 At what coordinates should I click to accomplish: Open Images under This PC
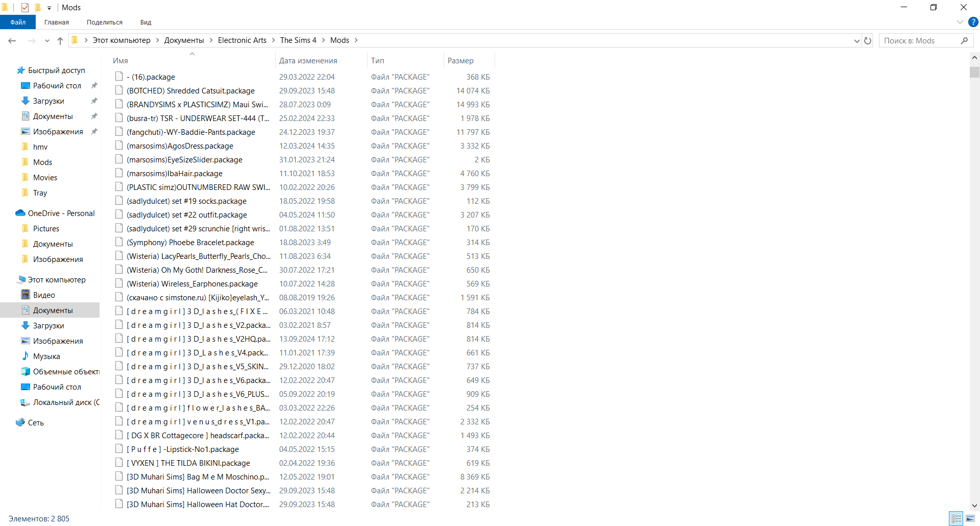52,341
